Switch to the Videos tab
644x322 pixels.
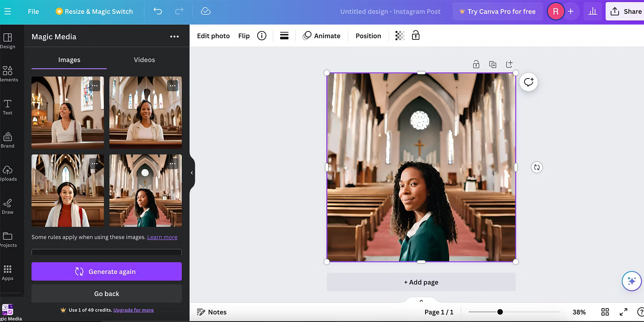click(144, 60)
